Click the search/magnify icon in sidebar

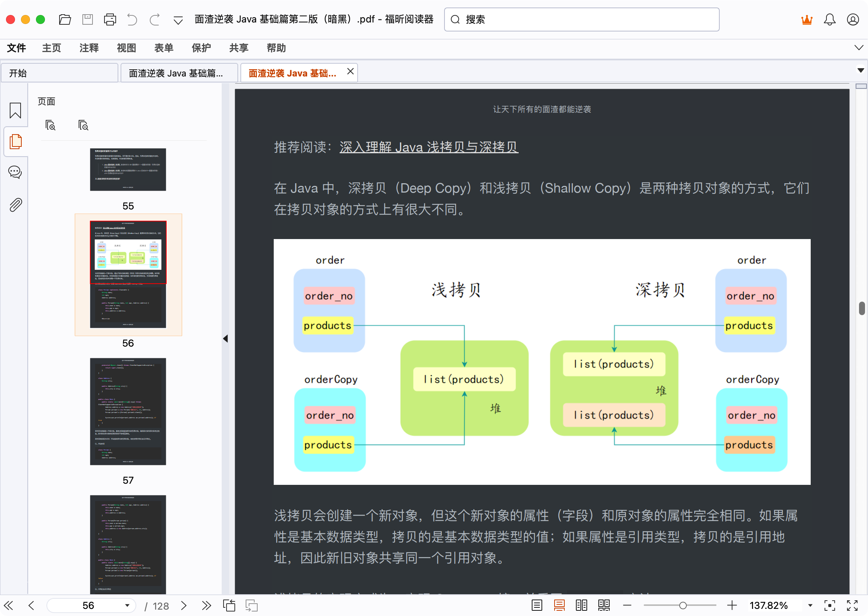(51, 125)
